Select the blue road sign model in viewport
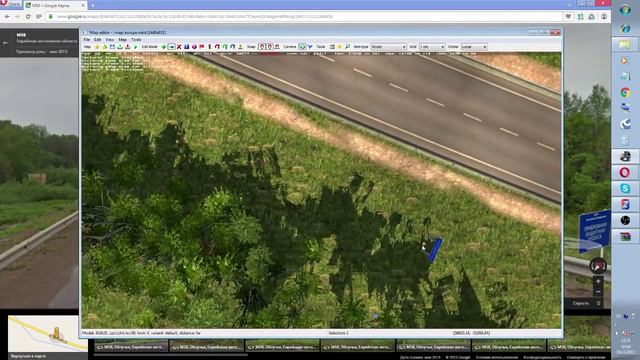Screen dimensions: 640x360 click(x=434, y=250)
